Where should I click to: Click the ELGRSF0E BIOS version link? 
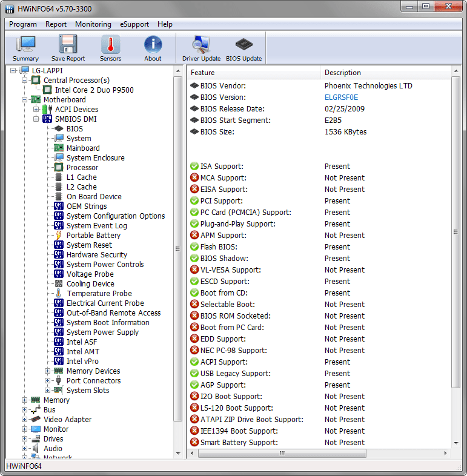341,98
